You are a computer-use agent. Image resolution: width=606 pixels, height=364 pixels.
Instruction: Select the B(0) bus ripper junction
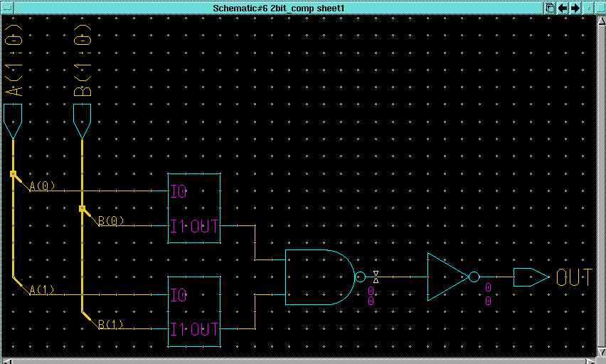coord(82,209)
